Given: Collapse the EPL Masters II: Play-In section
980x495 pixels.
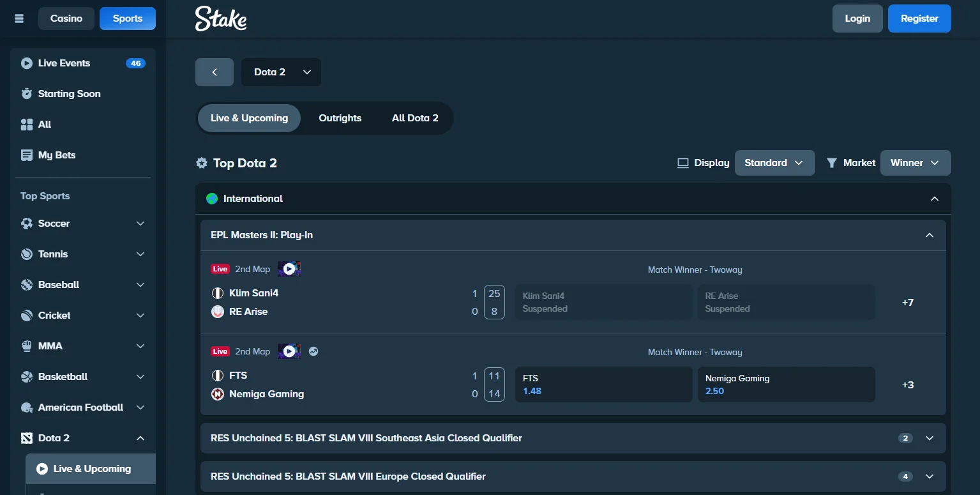Looking at the screenshot, I should (930, 235).
